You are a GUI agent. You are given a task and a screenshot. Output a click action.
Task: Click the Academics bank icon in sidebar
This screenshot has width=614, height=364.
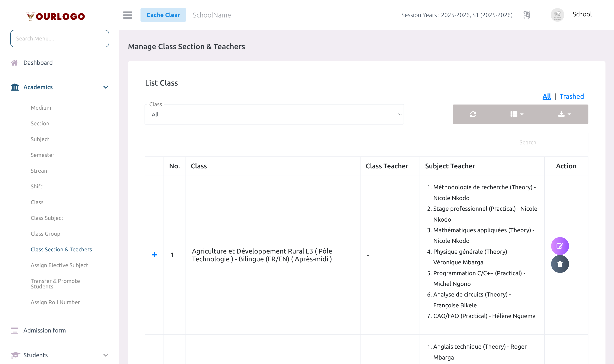14,87
